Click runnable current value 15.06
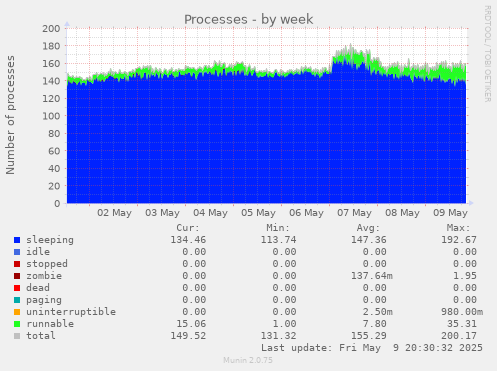This screenshot has height=371, width=497. point(191,324)
